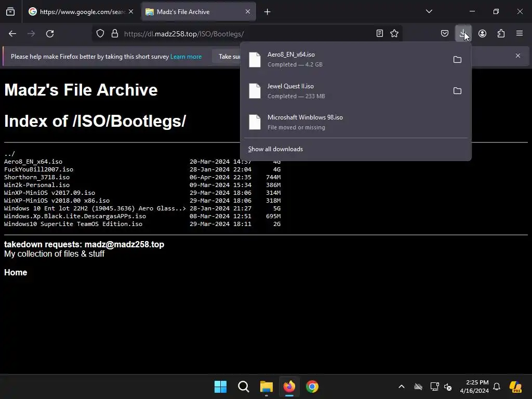Click Show all downloads
The width and height of the screenshot is (532, 399).
(275, 149)
